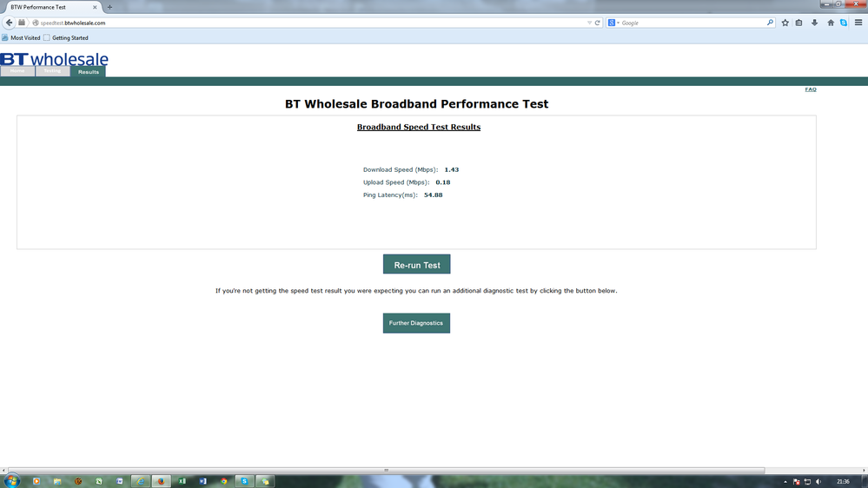Click the search magnifier icon in Google box
868x488 pixels.
(770, 23)
